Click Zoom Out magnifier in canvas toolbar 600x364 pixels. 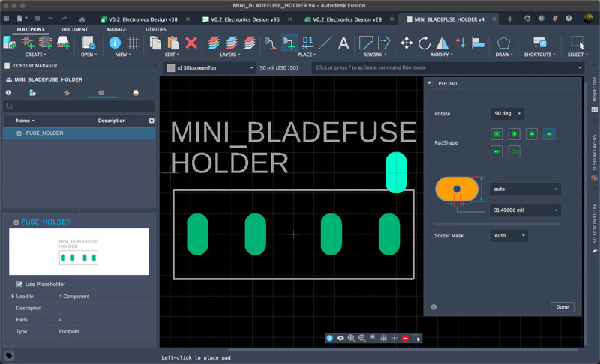361,338
